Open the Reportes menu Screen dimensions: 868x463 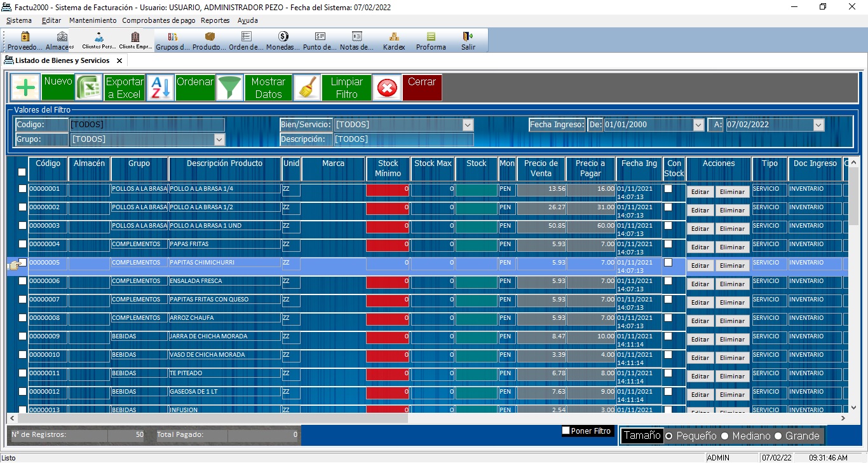tap(215, 20)
